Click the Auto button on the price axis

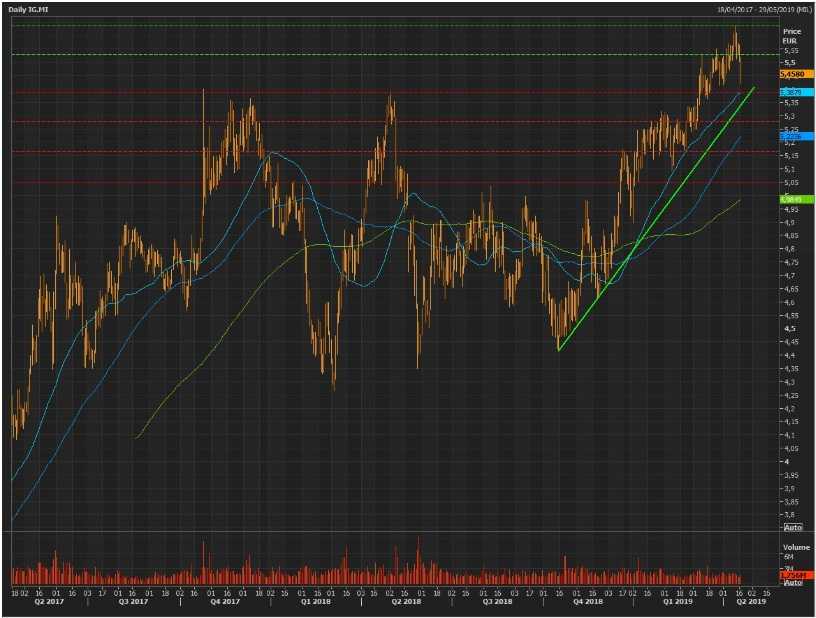tap(793, 527)
